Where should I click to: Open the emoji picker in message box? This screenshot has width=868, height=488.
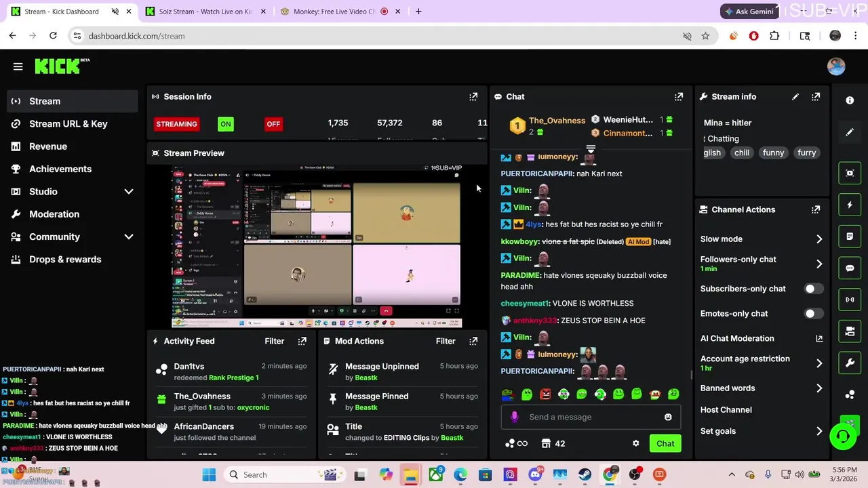[668, 417]
